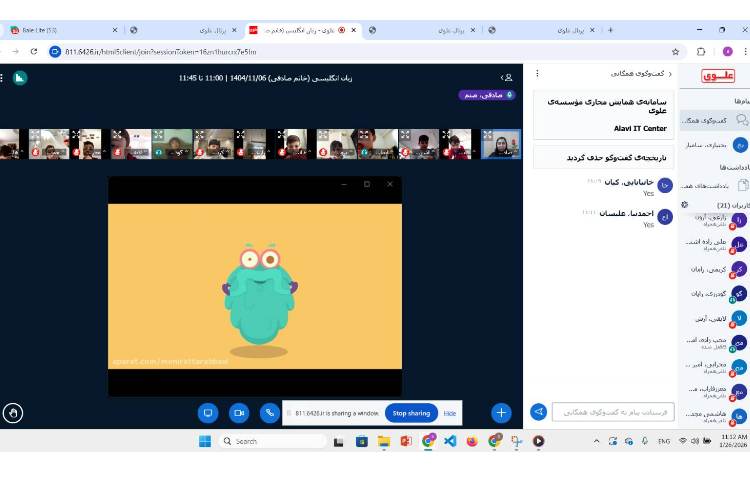The height and width of the screenshot is (480, 750).
Task: Click the taskbar Search box
Action: pyautogui.click(x=273, y=441)
